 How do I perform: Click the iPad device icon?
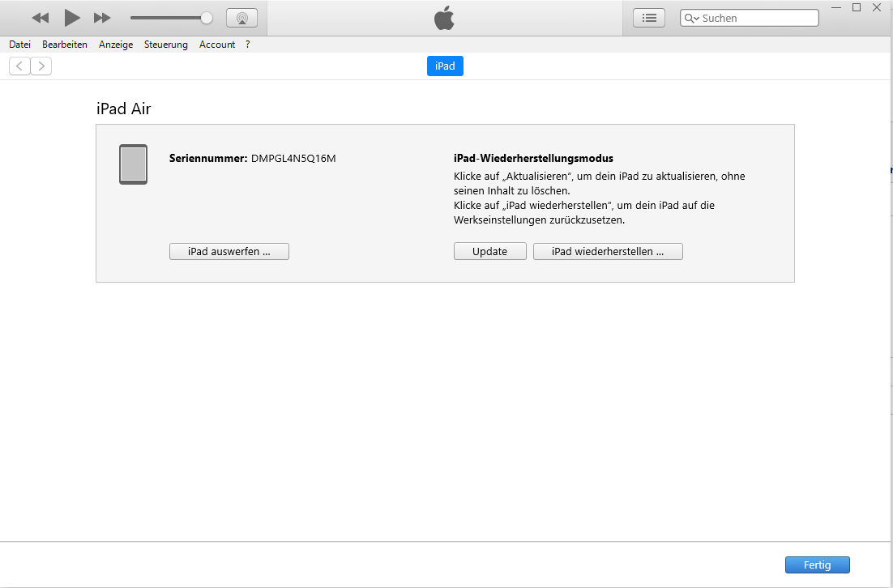click(x=133, y=164)
